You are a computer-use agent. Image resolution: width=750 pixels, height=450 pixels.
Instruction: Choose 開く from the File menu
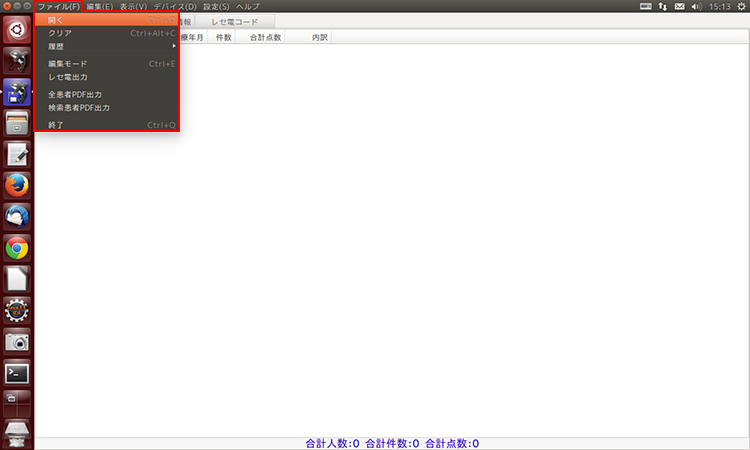pyautogui.click(x=107, y=20)
